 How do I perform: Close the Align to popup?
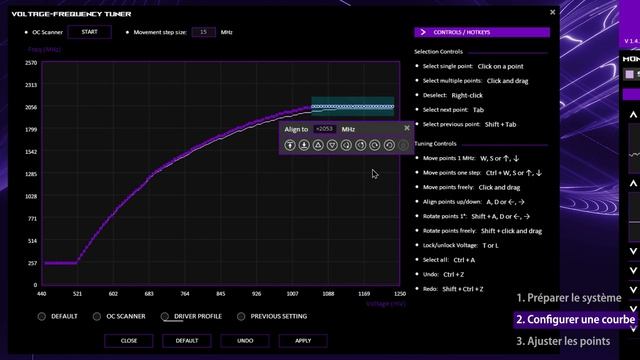407,128
